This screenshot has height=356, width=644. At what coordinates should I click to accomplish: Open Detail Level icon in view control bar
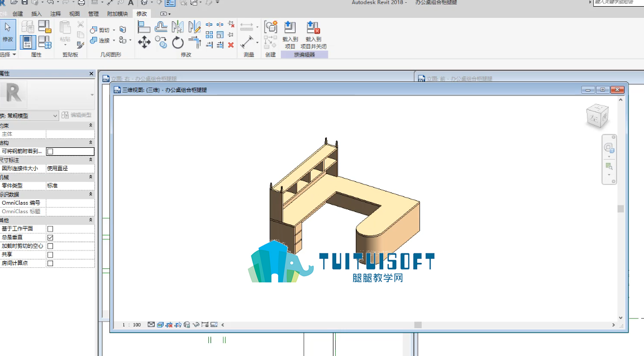(151, 325)
